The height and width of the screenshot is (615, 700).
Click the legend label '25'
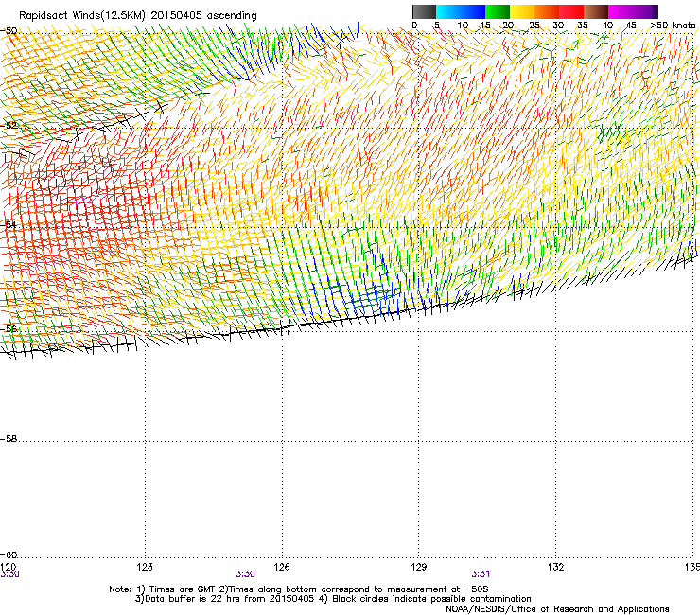[534, 26]
